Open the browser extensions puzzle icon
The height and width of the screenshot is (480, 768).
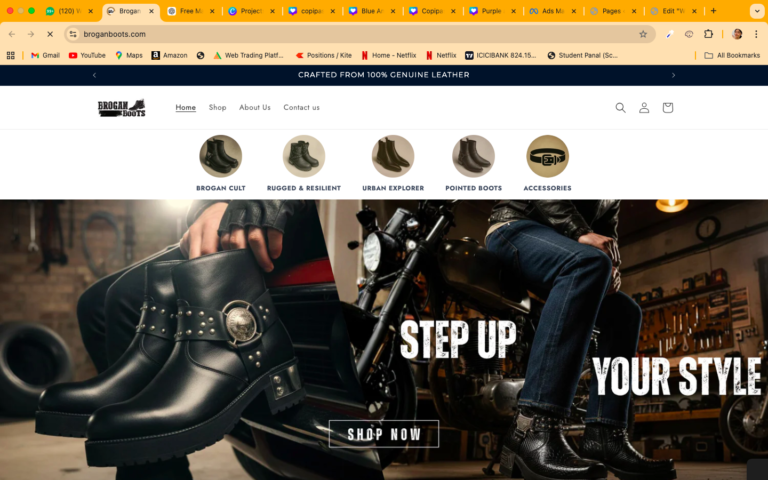pyautogui.click(x=709, y=34)
